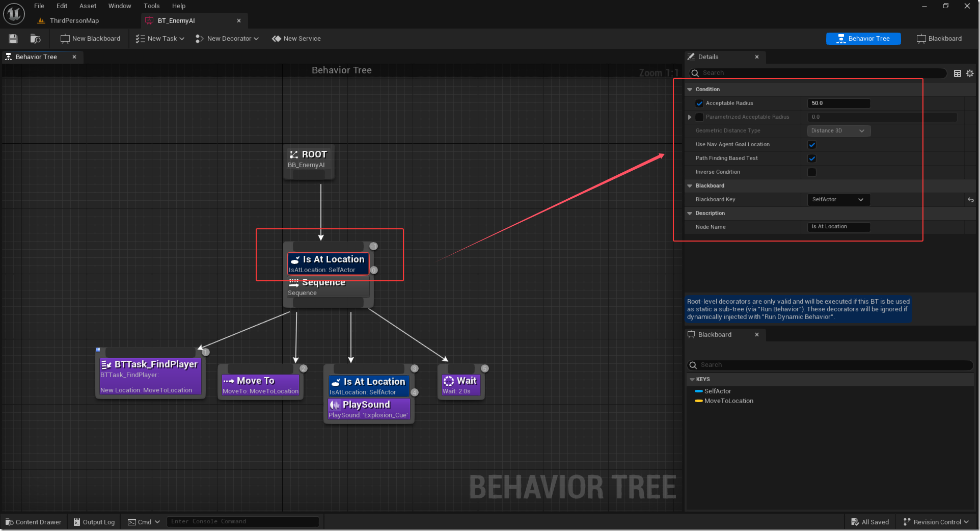This screenshot has height=531, width=980.
Task: Toggle the Inverse Condition checkbox
Action: tap(812, 172)
